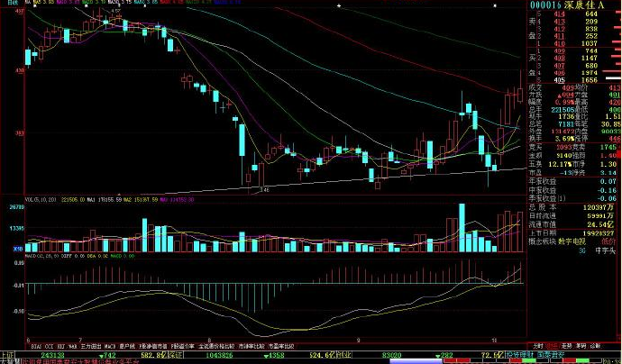The height and width of the screenshot is (364, 622).
Task: Click the X10 volume scale label
Action: [18, 249]
